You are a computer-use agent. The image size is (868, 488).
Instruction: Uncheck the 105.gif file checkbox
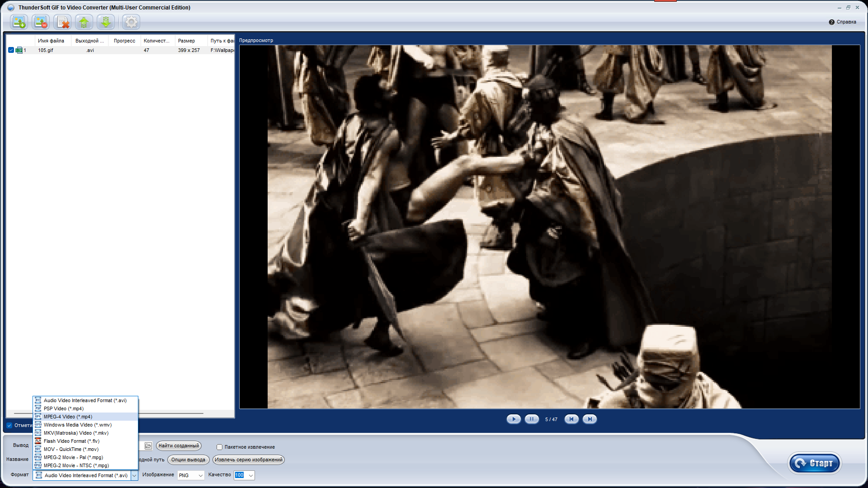click(x=11, y=50)
